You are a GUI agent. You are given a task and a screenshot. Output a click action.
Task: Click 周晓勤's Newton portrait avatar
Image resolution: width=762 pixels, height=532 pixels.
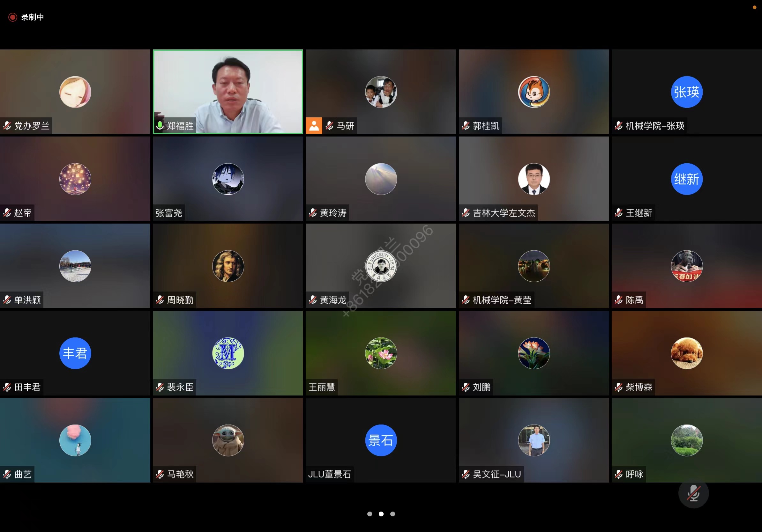coord(228,266)
